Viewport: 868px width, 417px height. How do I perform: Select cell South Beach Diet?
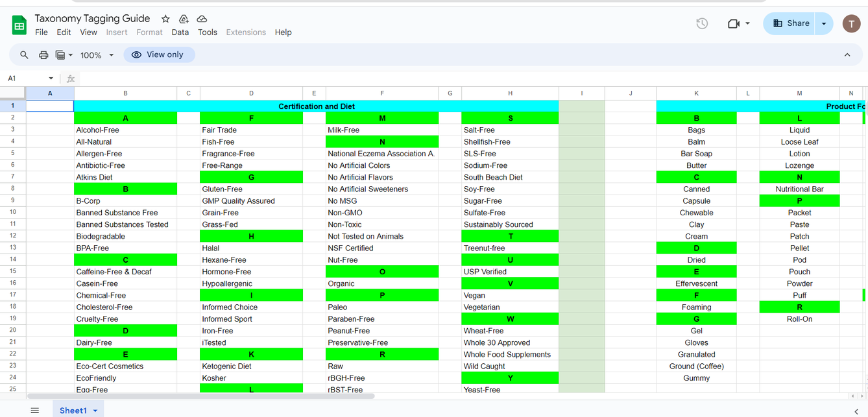(510, 177)
